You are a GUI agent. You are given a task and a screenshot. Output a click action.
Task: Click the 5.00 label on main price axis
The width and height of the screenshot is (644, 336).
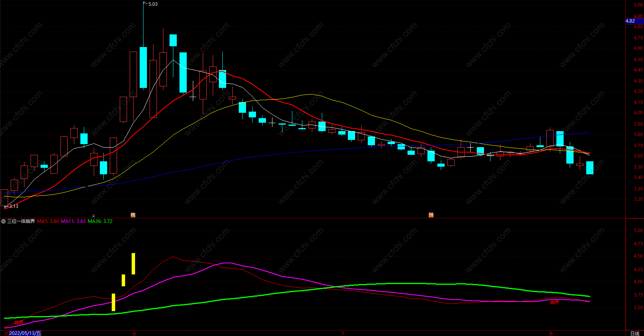(x=638, y=5)
